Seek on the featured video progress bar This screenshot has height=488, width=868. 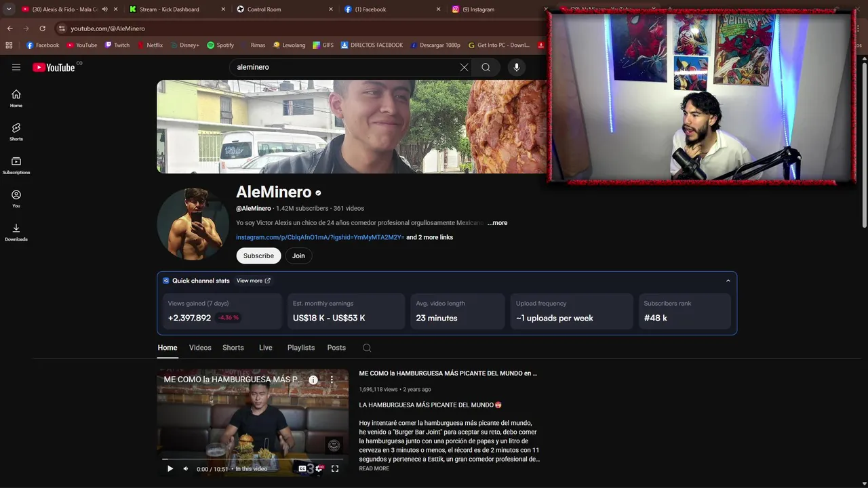252,459
